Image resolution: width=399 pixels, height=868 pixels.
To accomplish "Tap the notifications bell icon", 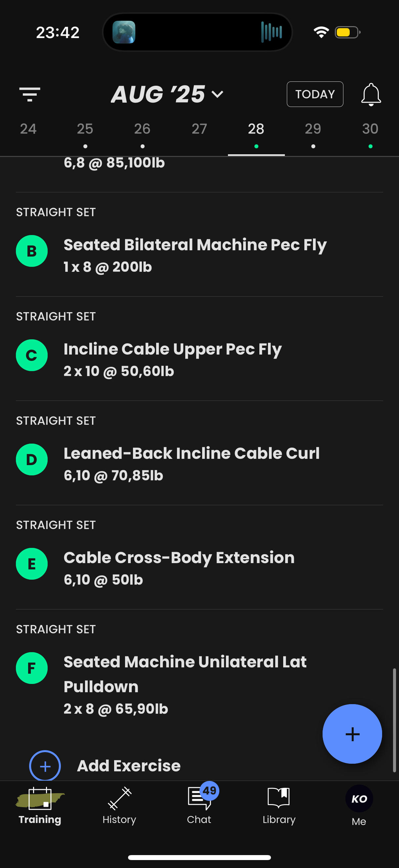I will (x=371, y=95).
